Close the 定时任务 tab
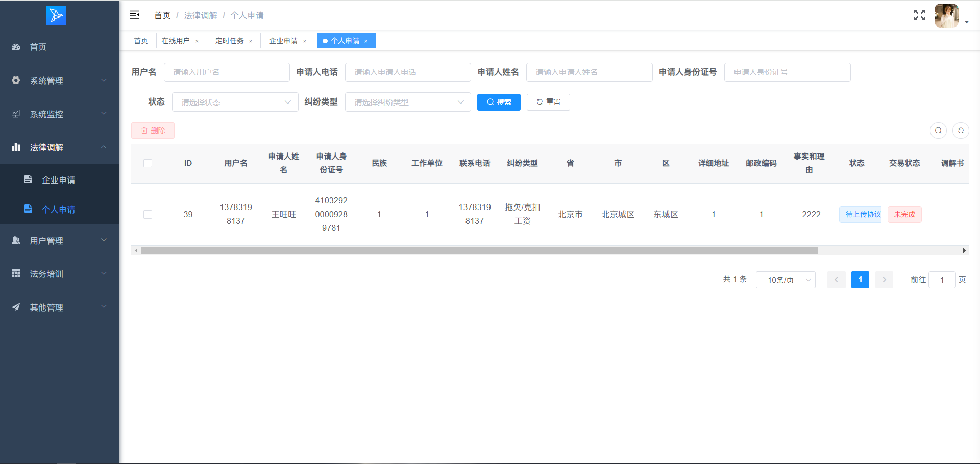This screenshot has width=980, height=464. [251, 41]
